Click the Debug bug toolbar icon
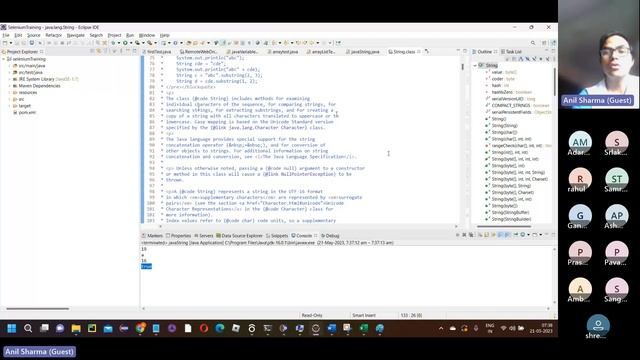This screenshot has height=360, width=640. 113,43
